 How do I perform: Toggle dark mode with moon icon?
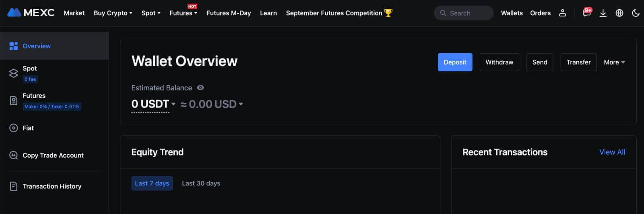(x=636, y=13)
